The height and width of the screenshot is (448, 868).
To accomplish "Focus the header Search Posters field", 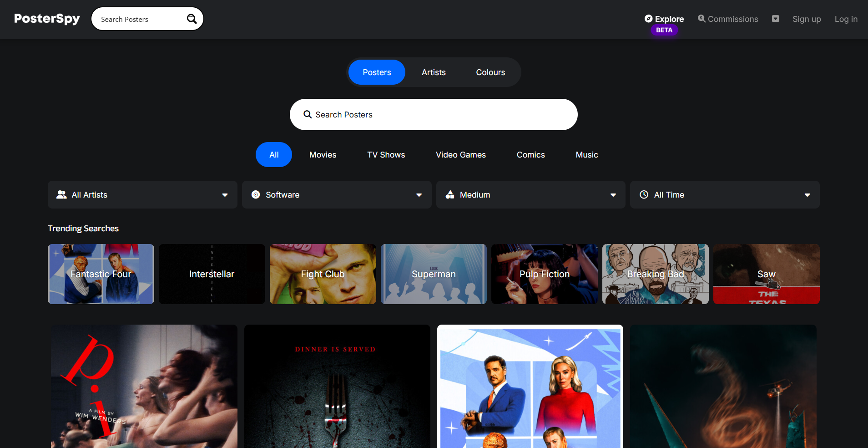I will click(x=147, y=19).
